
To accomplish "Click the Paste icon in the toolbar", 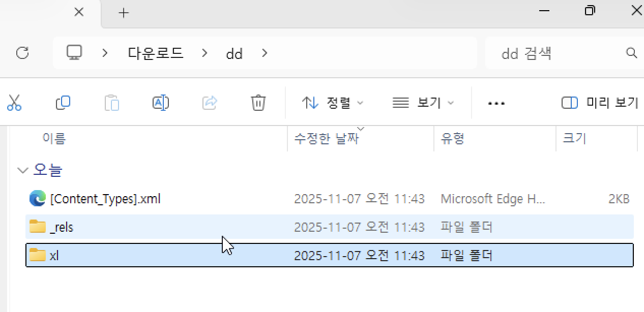I will pos(111,103).
